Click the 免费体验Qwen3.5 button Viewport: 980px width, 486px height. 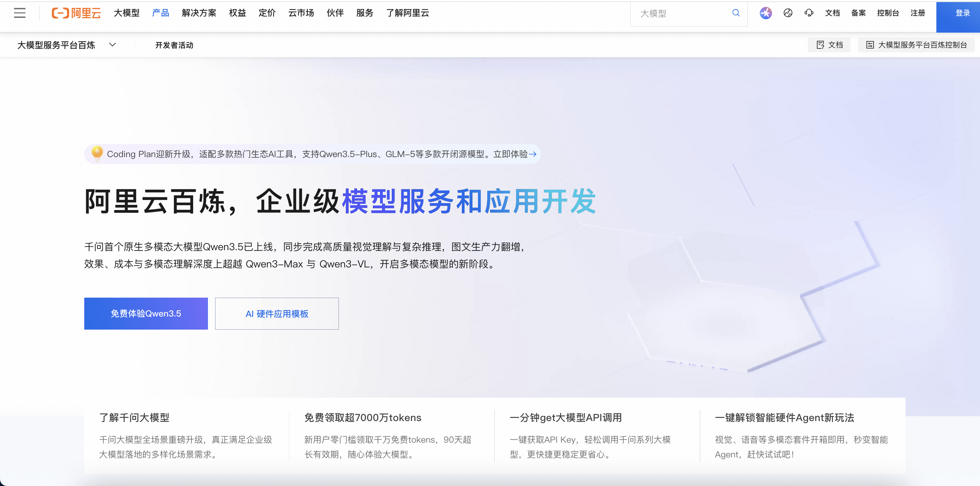point(146,313)
